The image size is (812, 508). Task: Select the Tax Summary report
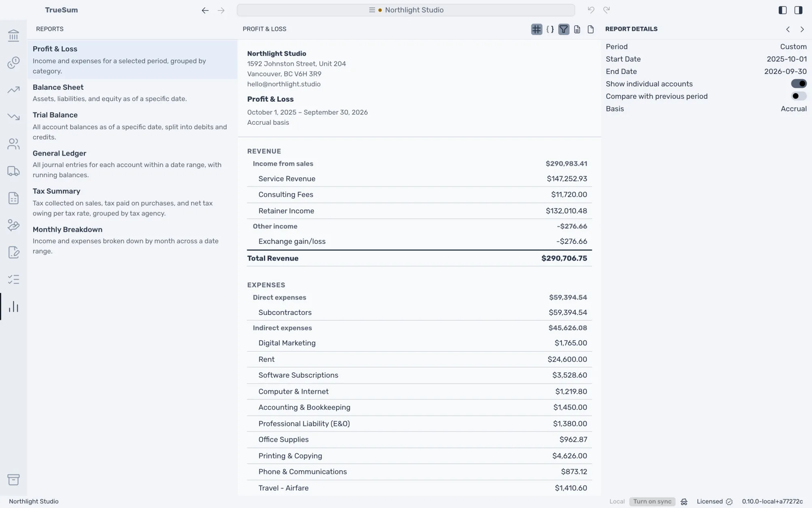pyautogui.click(x=132, y=202)
